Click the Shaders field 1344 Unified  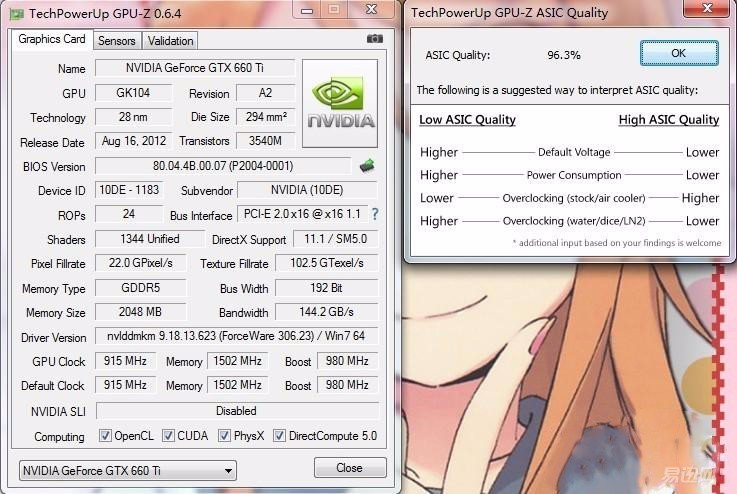tap(150, 239)
